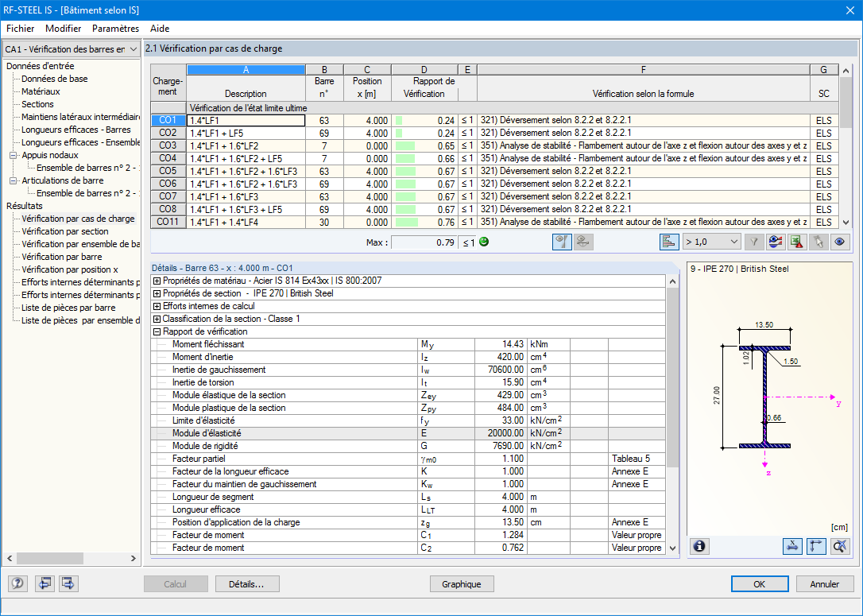Open Vérification par position x results
This screenshot has width=863, height=616.
70,269
